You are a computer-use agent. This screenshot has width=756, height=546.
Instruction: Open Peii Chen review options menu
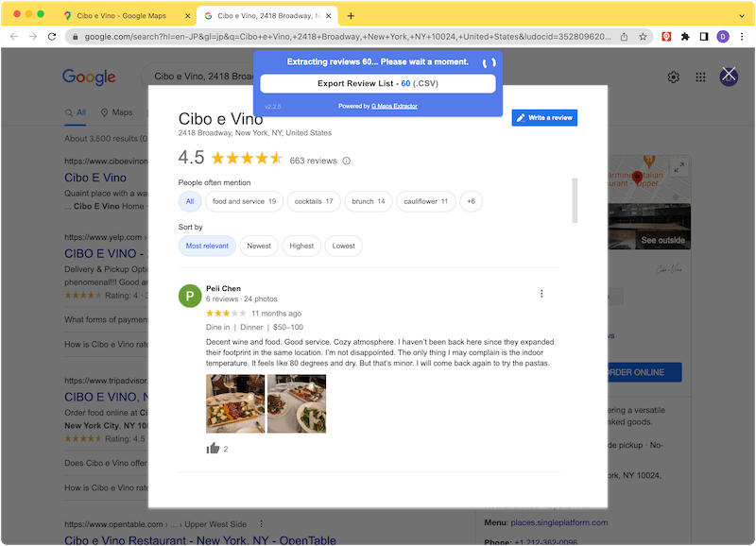click(x=541, y=294)
